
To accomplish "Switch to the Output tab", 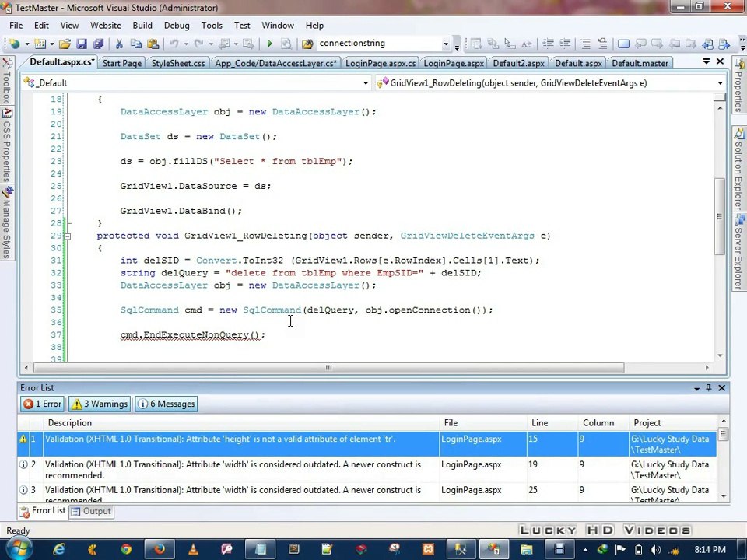I will (91, 512).
